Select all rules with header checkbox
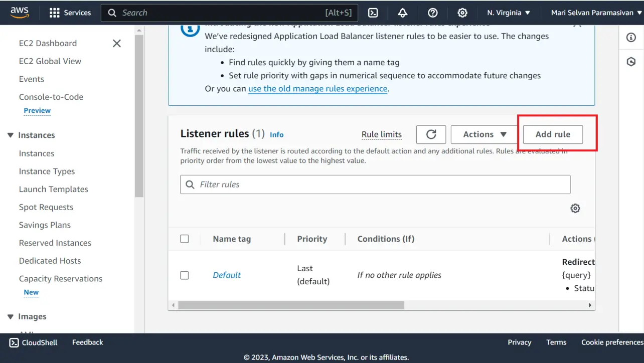 tap(185, 239)
